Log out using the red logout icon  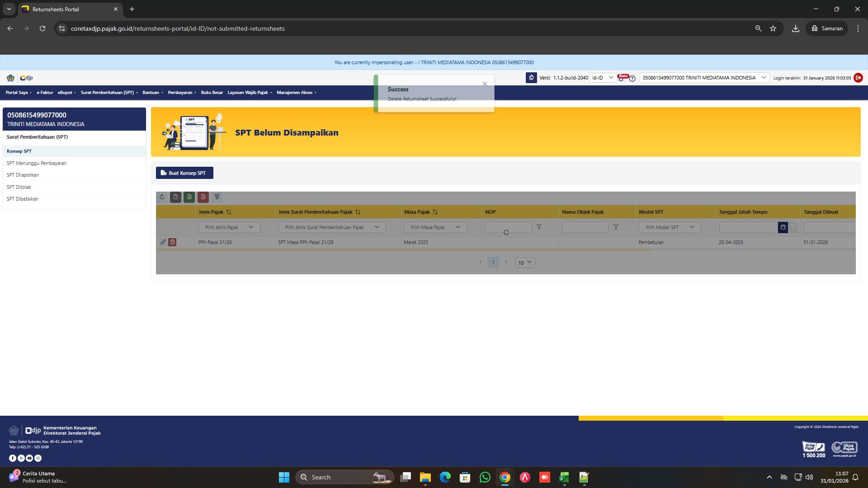(858, 78)
